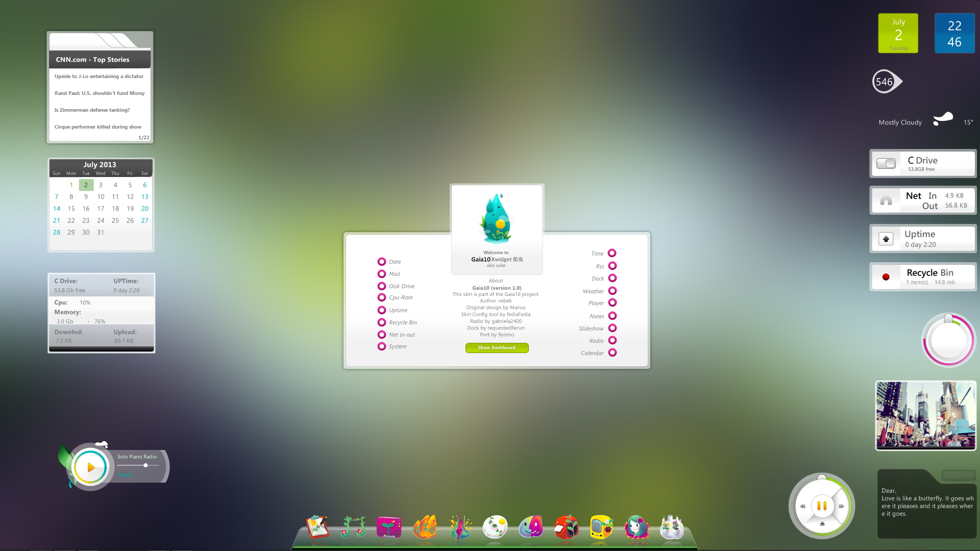The height and width of the screenshot is (551, 980).
Task: Select July 13 on the calendar widget
Action: 144,196
